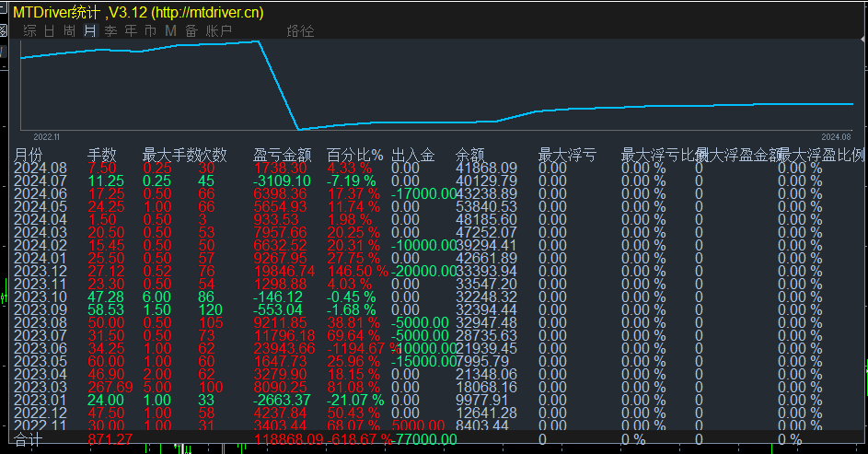Click loss value -3109.10

pyautogui.click(x=282, y=181)
